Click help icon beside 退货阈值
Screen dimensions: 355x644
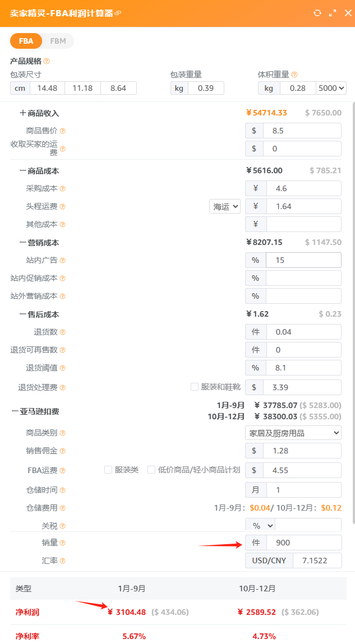click(x=62, y=368)
